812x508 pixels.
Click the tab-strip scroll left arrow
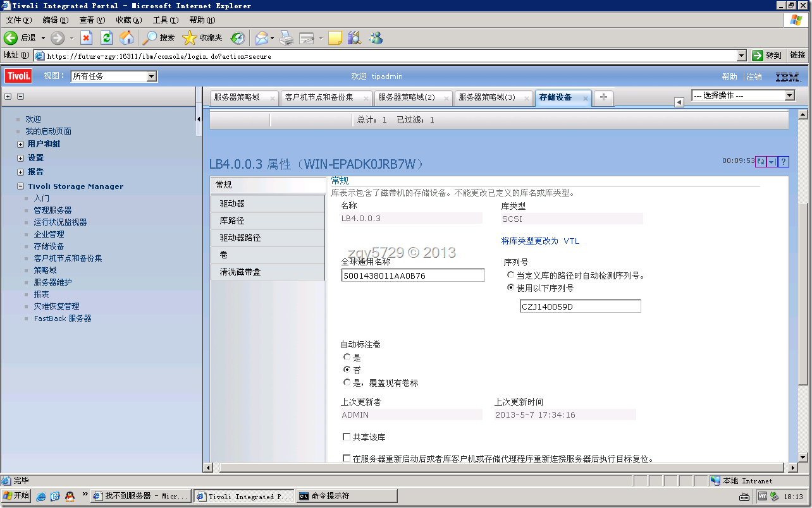click(x=679, y=102)
